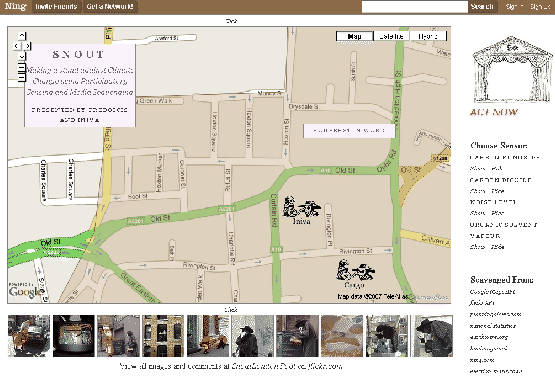
Task: Open the yellow brick building thumbnail
Action: 163,336
